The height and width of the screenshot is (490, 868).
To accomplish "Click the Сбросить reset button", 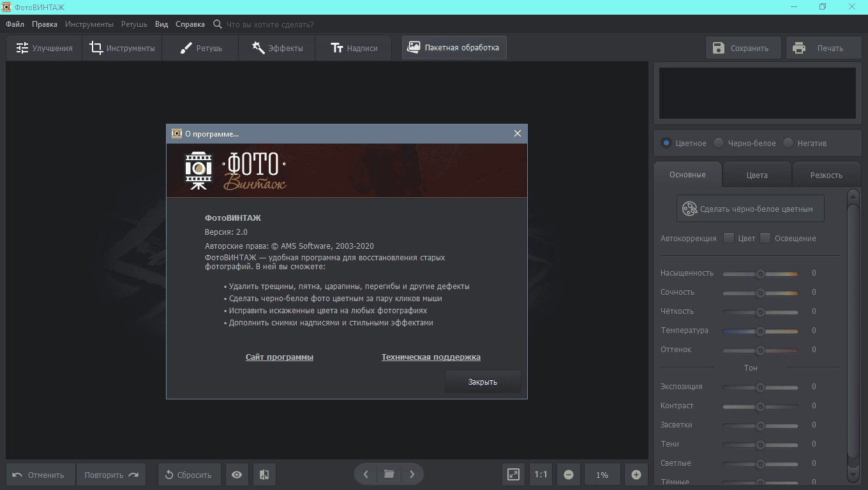I will click(189, 475).
